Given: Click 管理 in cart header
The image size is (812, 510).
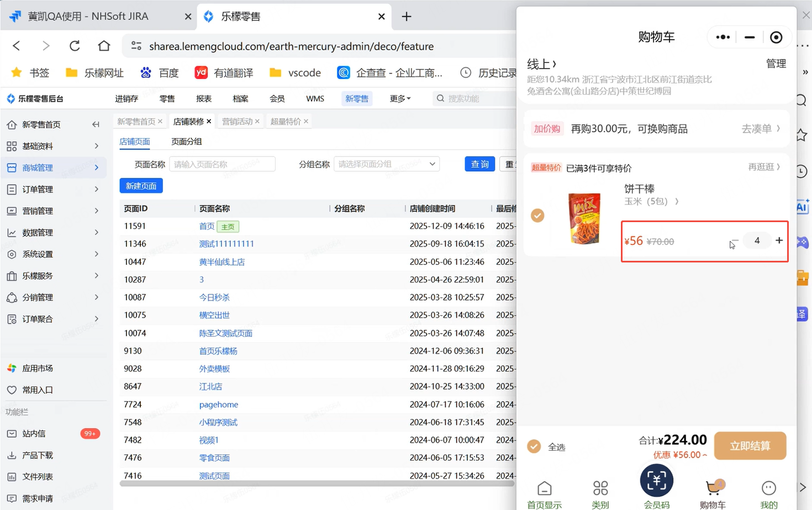Looking at the screenshot, I should [x=776, y=64].
